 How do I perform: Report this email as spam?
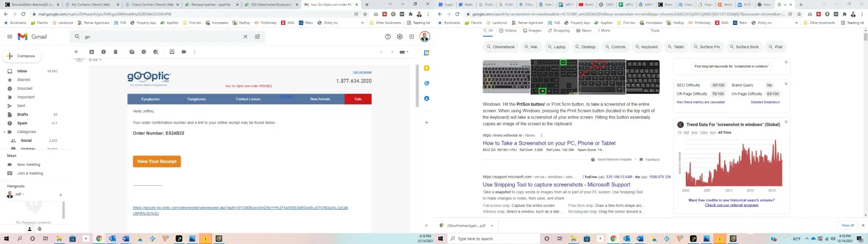104,52
